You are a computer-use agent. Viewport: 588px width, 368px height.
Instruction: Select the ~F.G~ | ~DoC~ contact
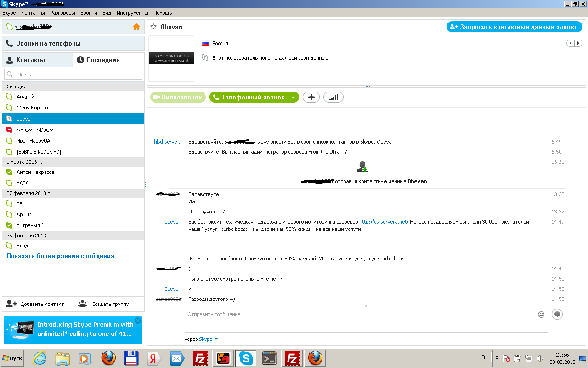click(x=73, y=130)
